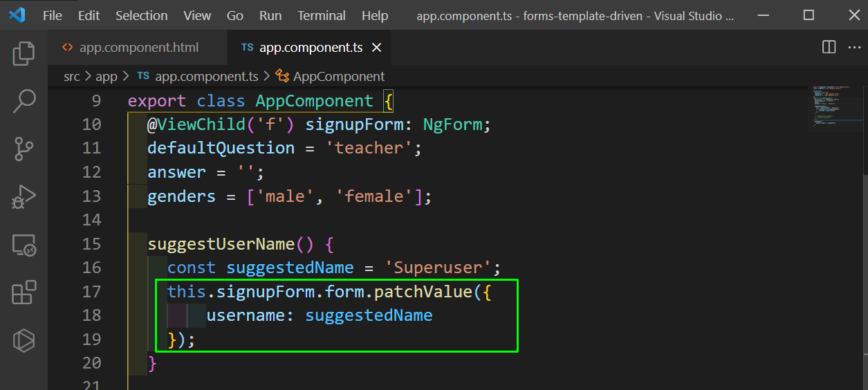Maximize the Visual Studio Code window
The image size is (868, 390).
coord(809,15)
